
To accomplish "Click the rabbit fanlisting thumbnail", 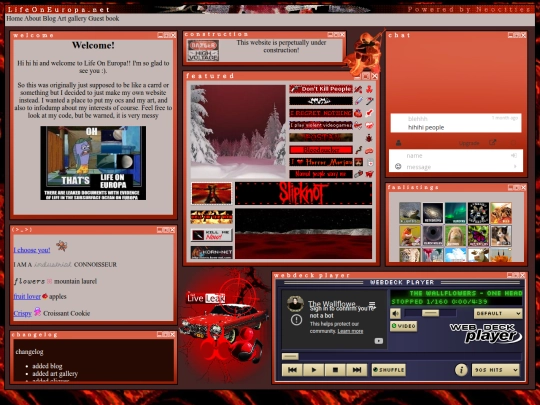I will tap(455, 236).
